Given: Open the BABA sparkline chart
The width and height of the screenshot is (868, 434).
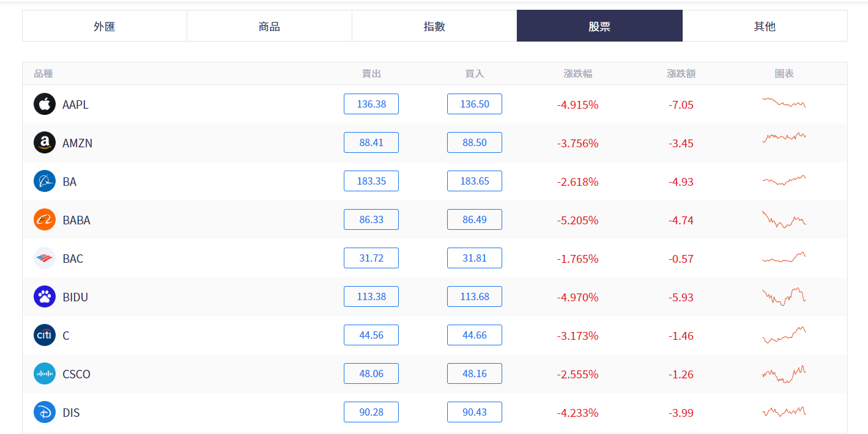Looking at the screenshot, I should (x=784, y=219).
